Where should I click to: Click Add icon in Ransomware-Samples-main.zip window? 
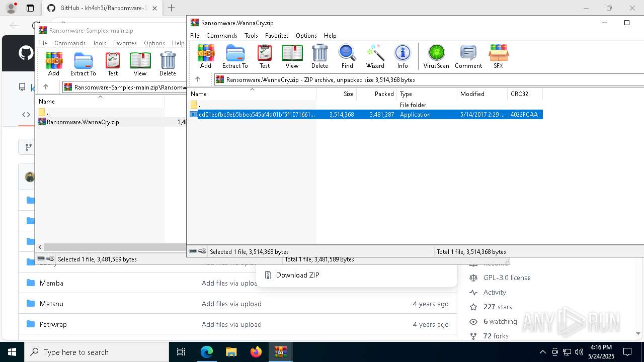[x=54, y=64]
